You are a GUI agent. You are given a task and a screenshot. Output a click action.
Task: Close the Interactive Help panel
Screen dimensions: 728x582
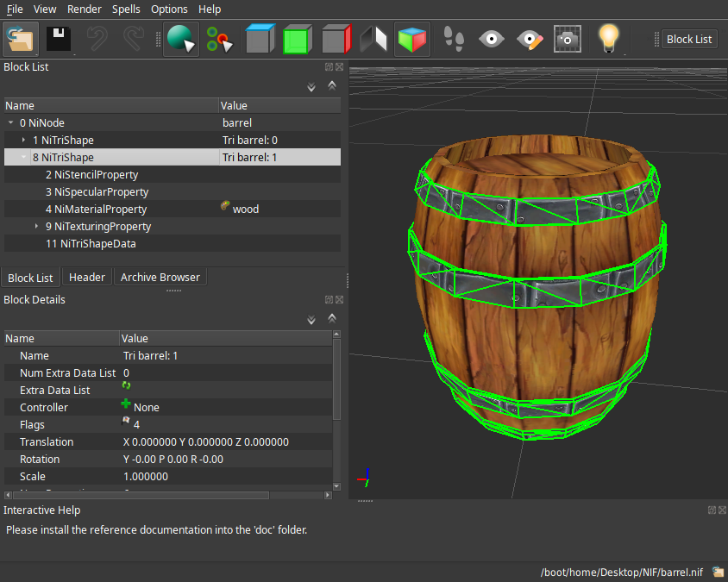[x=722, y=510]
